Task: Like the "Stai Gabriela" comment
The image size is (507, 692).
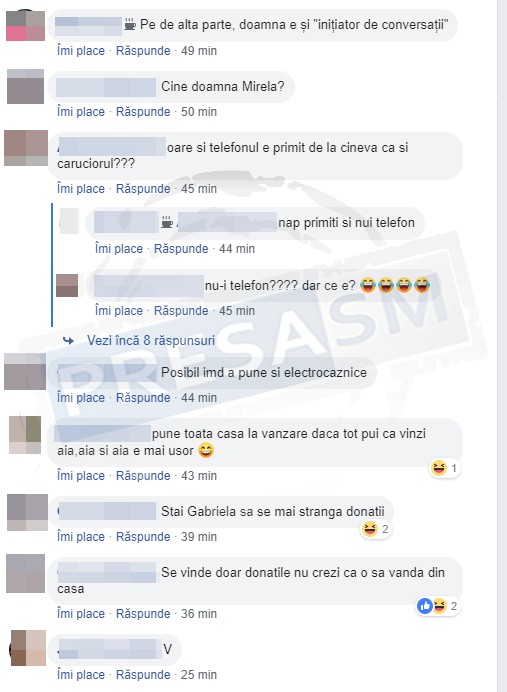Action: point(81,537)
